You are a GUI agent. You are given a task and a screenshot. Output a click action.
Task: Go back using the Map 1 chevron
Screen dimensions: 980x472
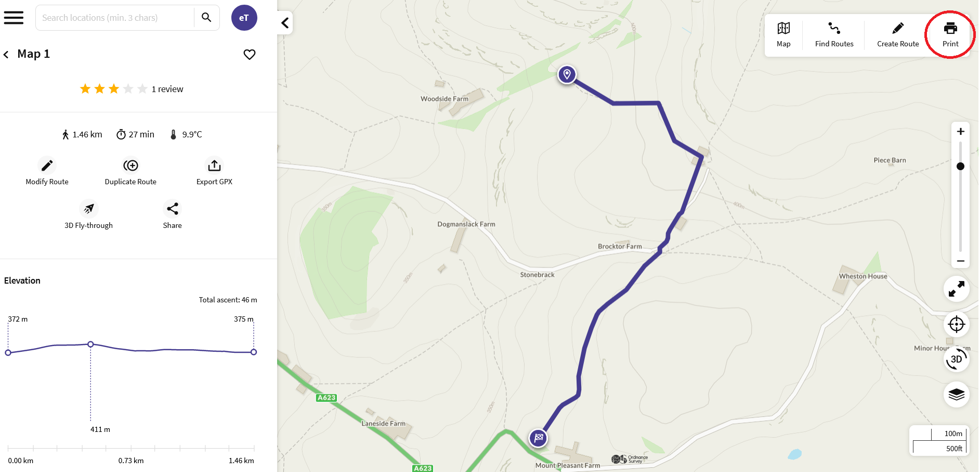tap(6, 54)
